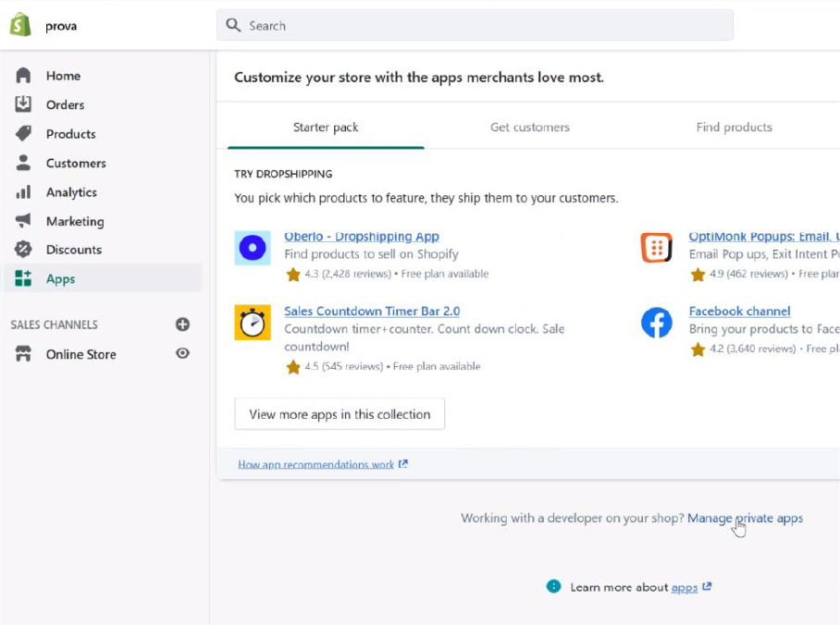Viewport: 840px width, 625px height.
Task: Select Apps in the sidebar
Action: 103,278
